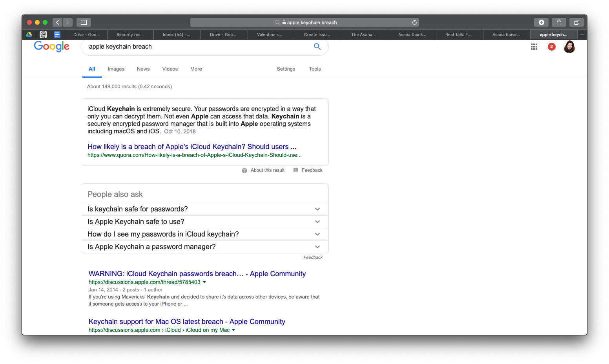Go forward with the Safari forward arrow
This screenshot has height=364, width=609.
pos(67,22)
